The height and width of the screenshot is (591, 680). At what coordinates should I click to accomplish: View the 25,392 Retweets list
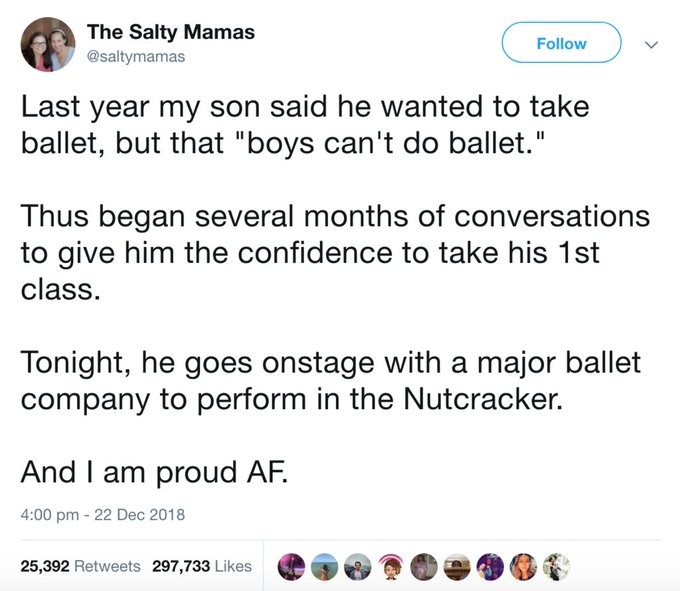tap(81, 566)
